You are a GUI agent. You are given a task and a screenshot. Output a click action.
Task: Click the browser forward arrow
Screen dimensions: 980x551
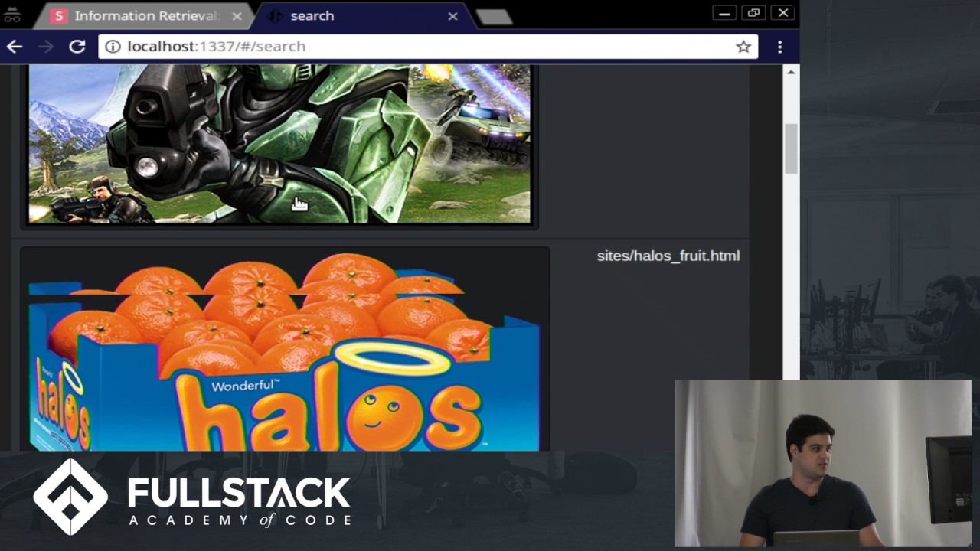46,47
